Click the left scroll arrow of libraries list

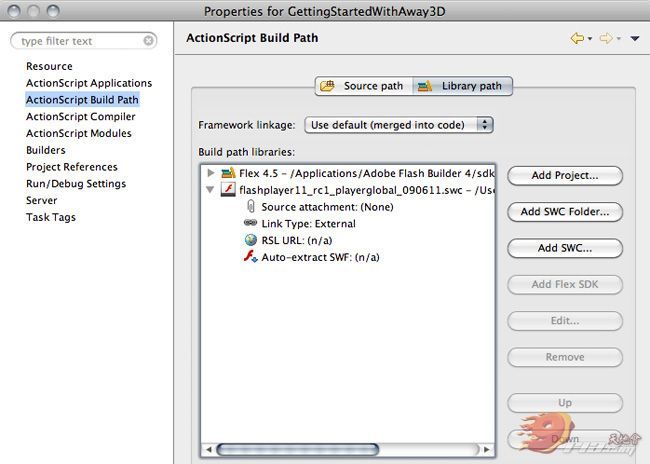(x=209, y=449)
